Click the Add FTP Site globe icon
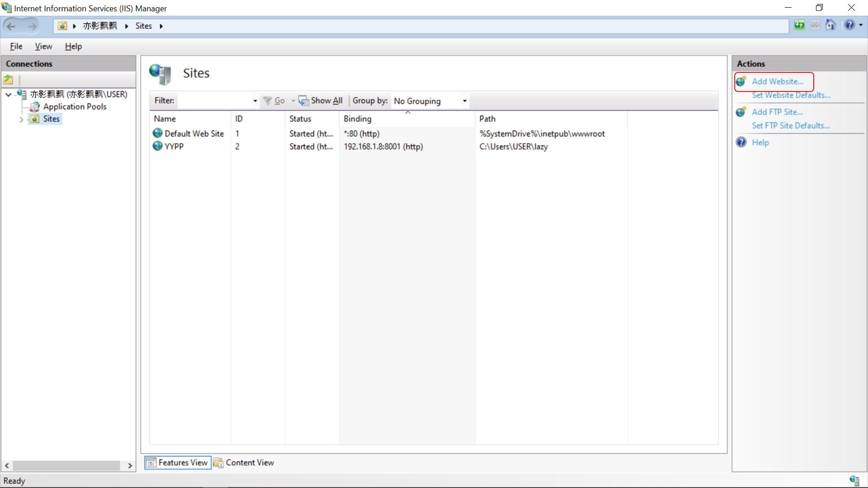 741,112
